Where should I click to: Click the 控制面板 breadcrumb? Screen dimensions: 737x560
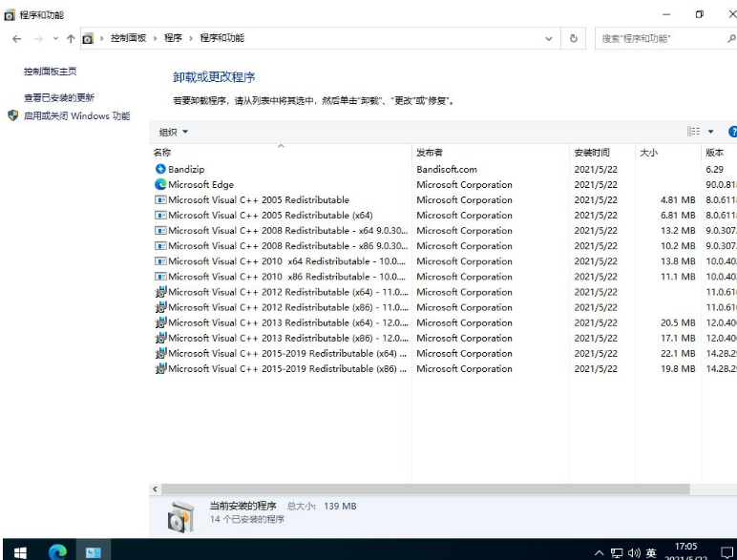pyautogui.click(x=128, y=38)
